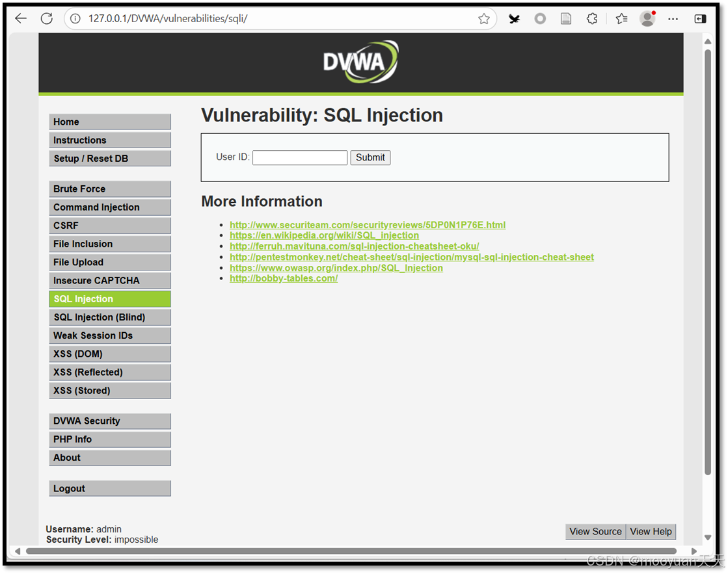This screenshot has height=574, width=728.
Task: Click the 'User ID:' label
Action: point(233,157)
